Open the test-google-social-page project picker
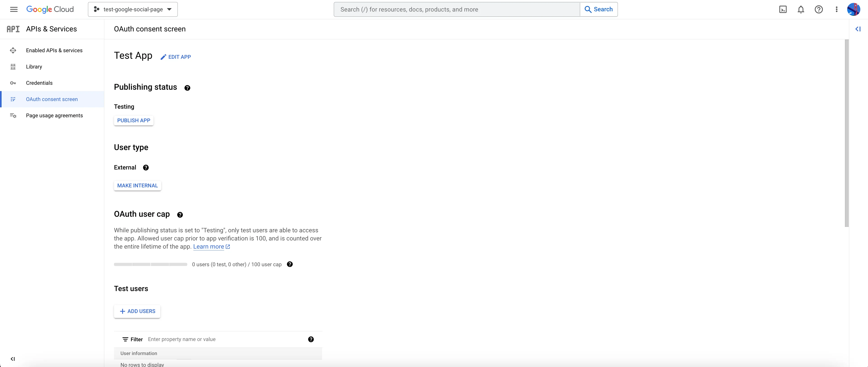The width and height of the screenshot is (868, 367). click(x=133, y=9)
